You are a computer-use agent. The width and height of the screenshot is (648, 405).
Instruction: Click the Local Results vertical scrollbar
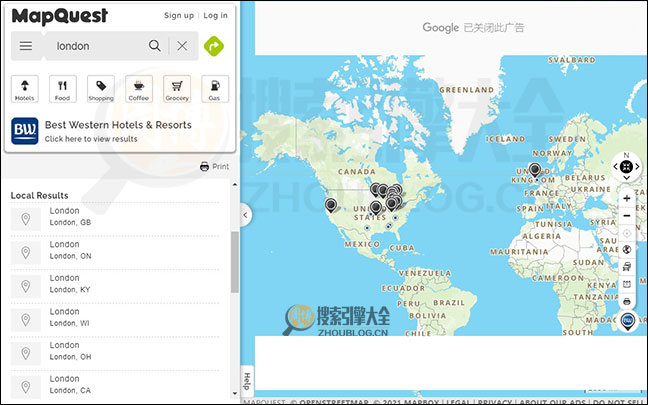point(235,262)
